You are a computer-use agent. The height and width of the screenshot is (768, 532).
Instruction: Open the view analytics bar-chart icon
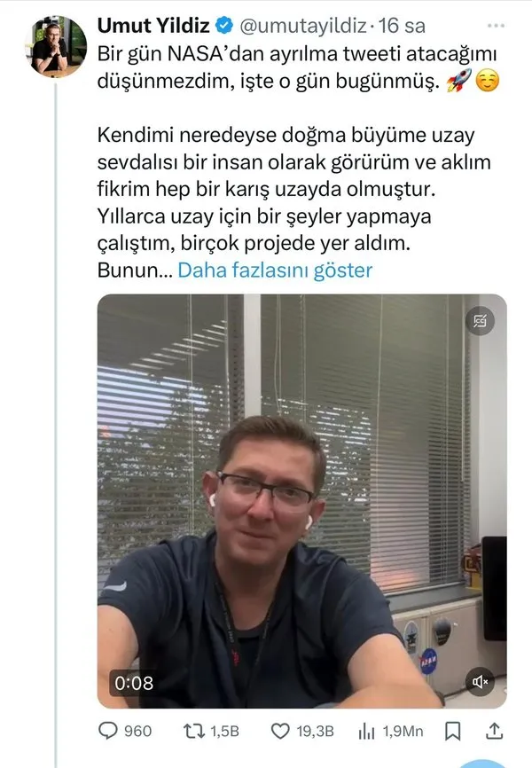pos(366,732)
